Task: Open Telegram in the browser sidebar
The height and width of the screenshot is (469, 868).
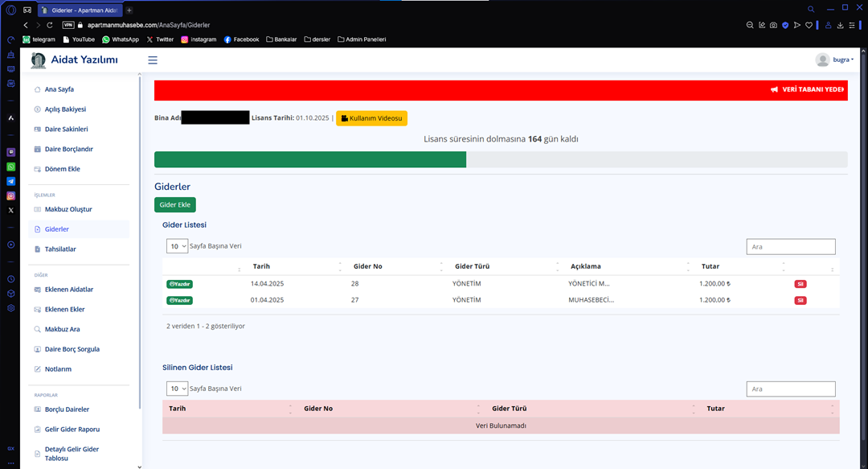Action: tap(11, 181)
